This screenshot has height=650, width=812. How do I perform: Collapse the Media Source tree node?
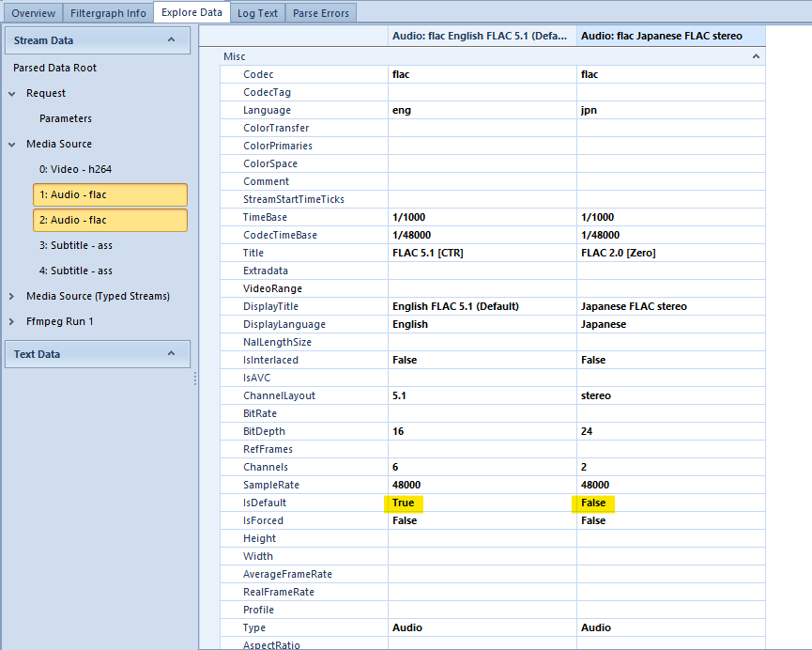(13, 145)
